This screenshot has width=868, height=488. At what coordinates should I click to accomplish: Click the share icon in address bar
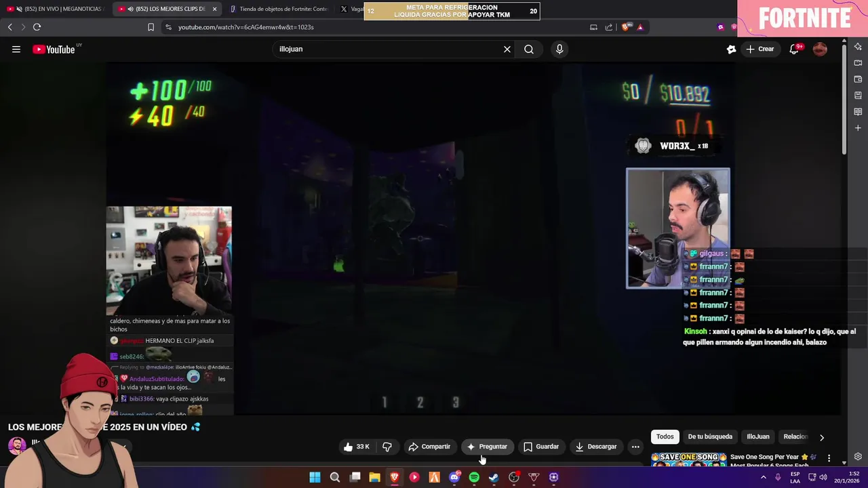609,27
